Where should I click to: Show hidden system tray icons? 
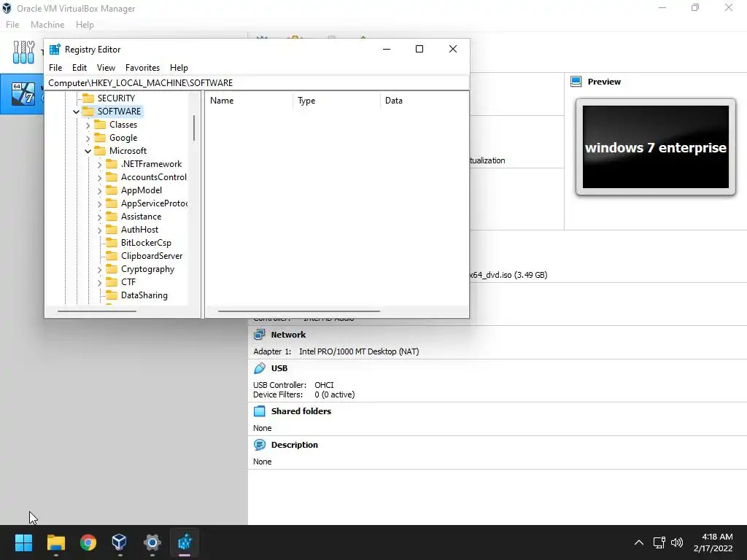(639, 542)
